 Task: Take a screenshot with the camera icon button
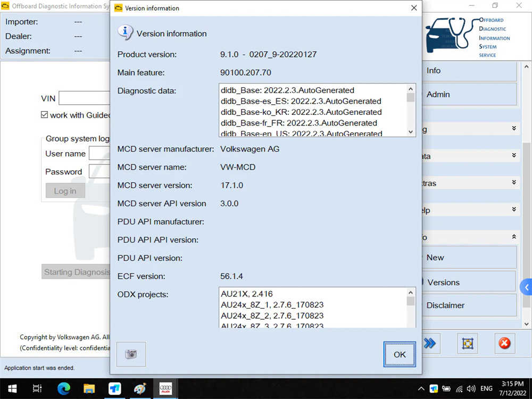(131, 354)
